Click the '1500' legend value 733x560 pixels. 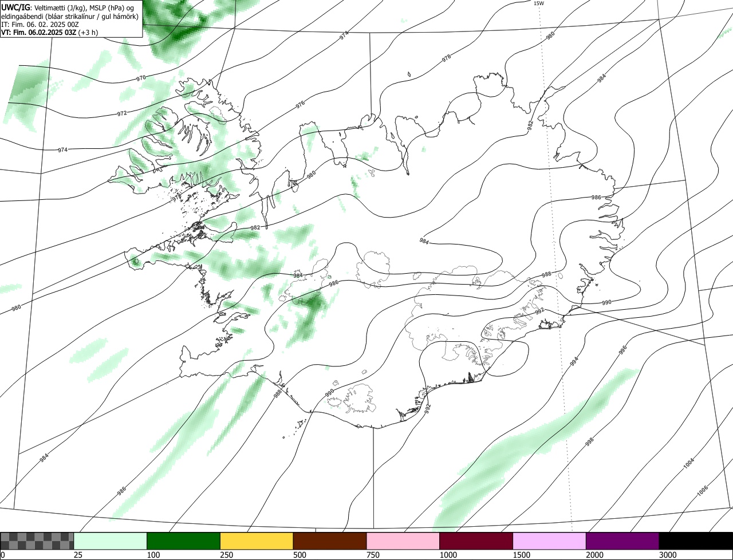coord(521,555)
